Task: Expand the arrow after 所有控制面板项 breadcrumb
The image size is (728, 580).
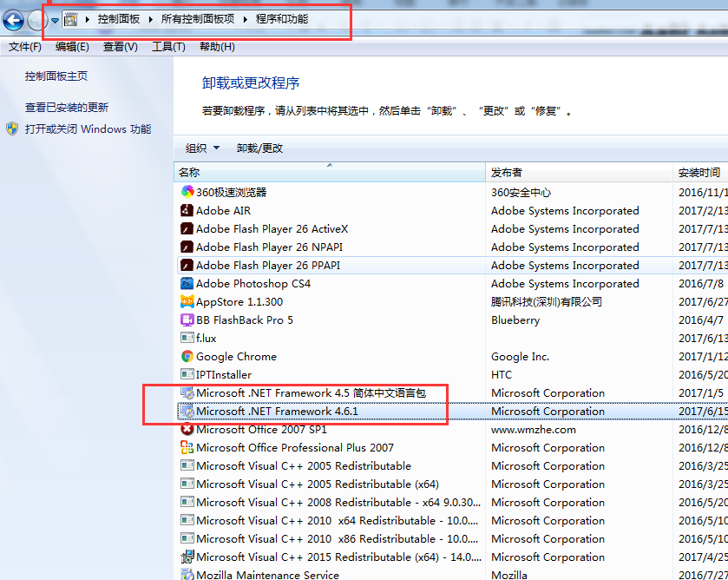Action: tap(246, 19)
